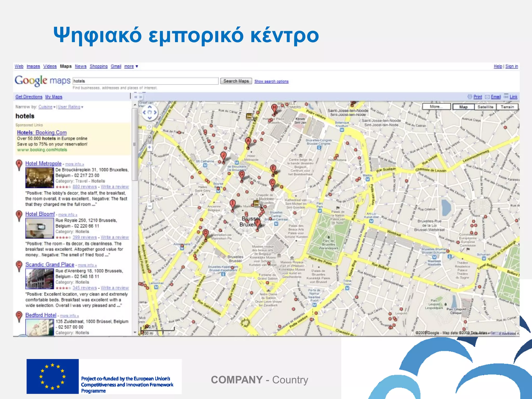Open the Gmail tab
The width and height of the screenshot is (532, 399).
click(116, 66)
